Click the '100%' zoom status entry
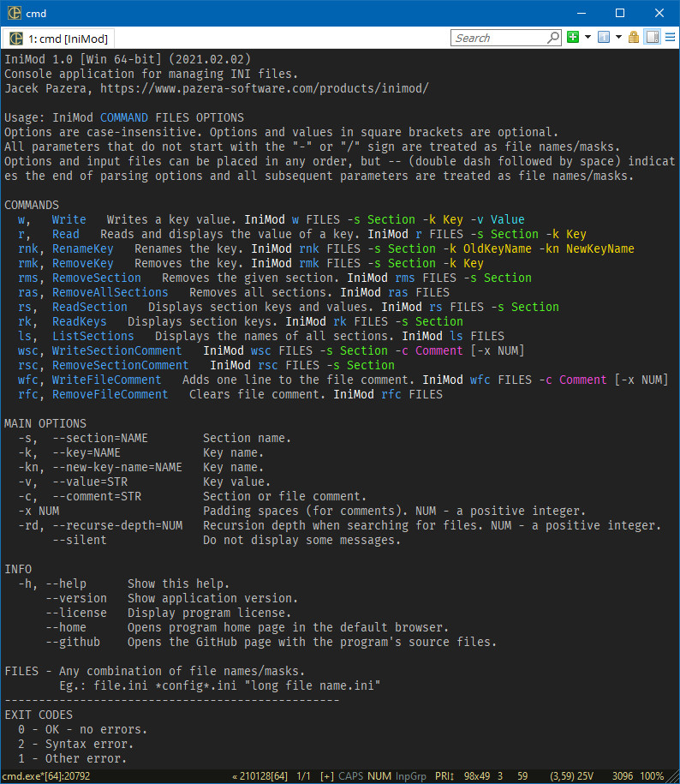Image resolution: width=680 pixels, height=784 pixels. pyautogui.click(x=652, y=776)
